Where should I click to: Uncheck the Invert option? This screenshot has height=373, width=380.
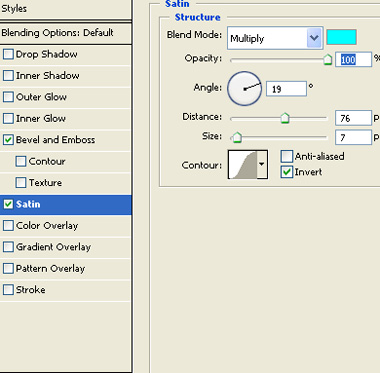tap(287, 172)
